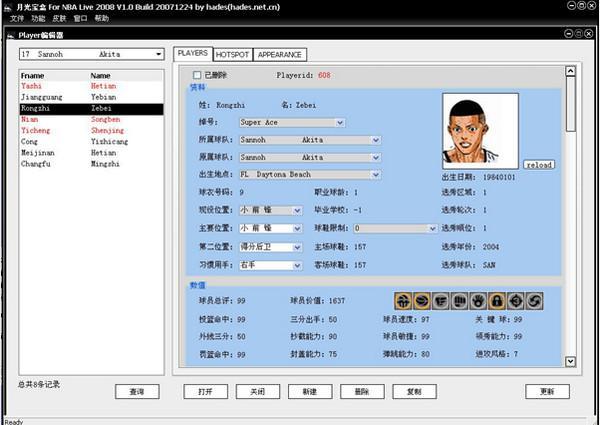Click the 打开 open button

(205, 392)
